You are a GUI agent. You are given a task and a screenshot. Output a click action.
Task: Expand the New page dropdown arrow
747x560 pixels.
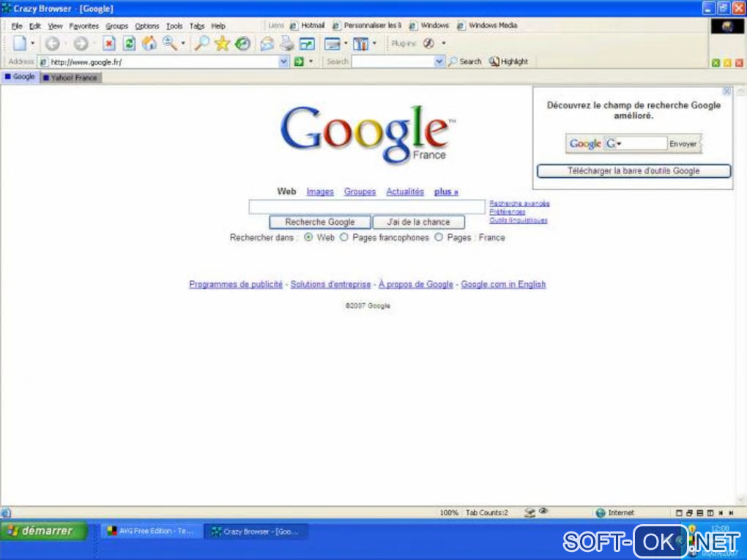pyautogui.click(x=32, y=43)
